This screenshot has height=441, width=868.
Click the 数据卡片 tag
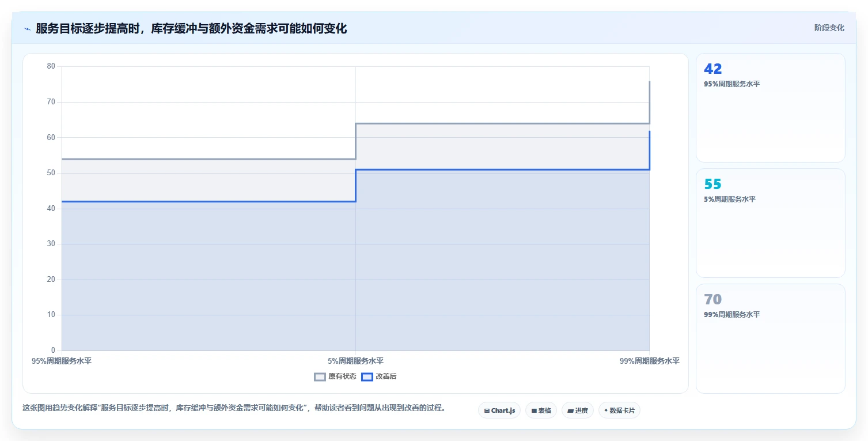pyautogui.click(x=619, y=410)
